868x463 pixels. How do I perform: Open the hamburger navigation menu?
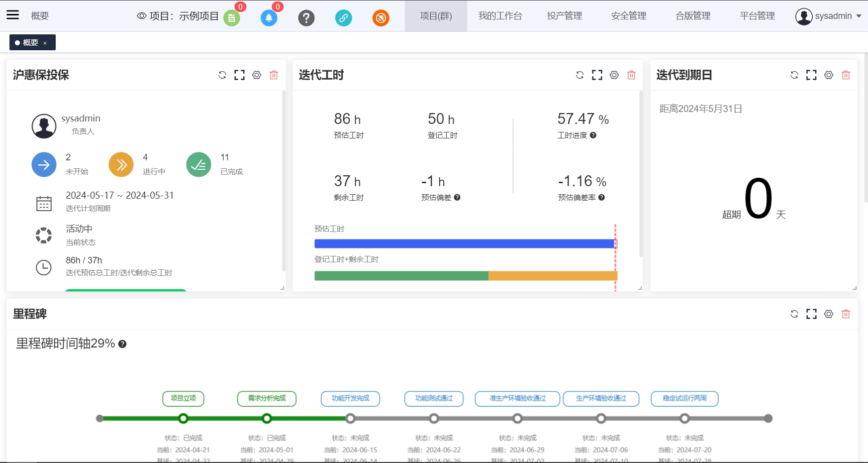click(12, 15)
